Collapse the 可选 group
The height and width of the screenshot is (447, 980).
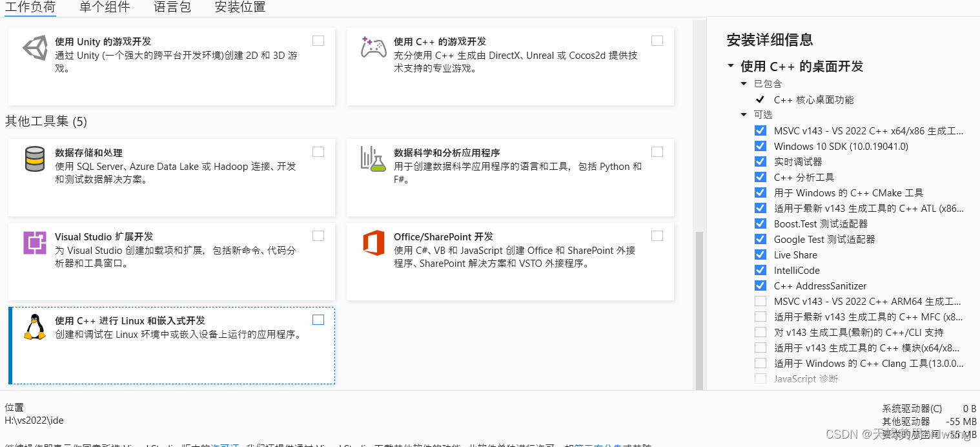point(744,115)
